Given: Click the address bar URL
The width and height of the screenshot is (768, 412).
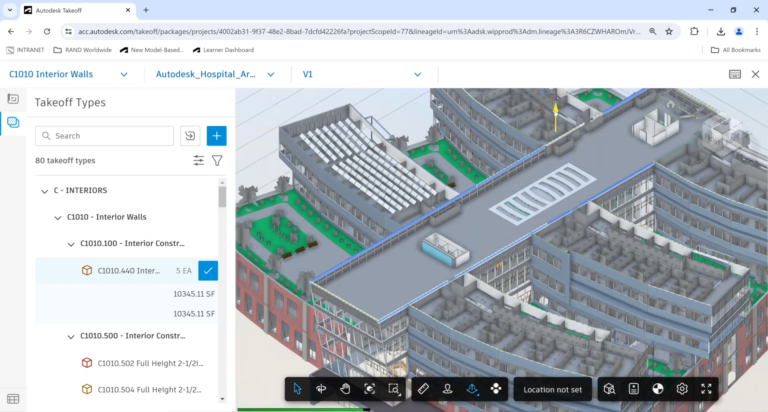Looking at the screenshot, I should click(x=359, y=31).
